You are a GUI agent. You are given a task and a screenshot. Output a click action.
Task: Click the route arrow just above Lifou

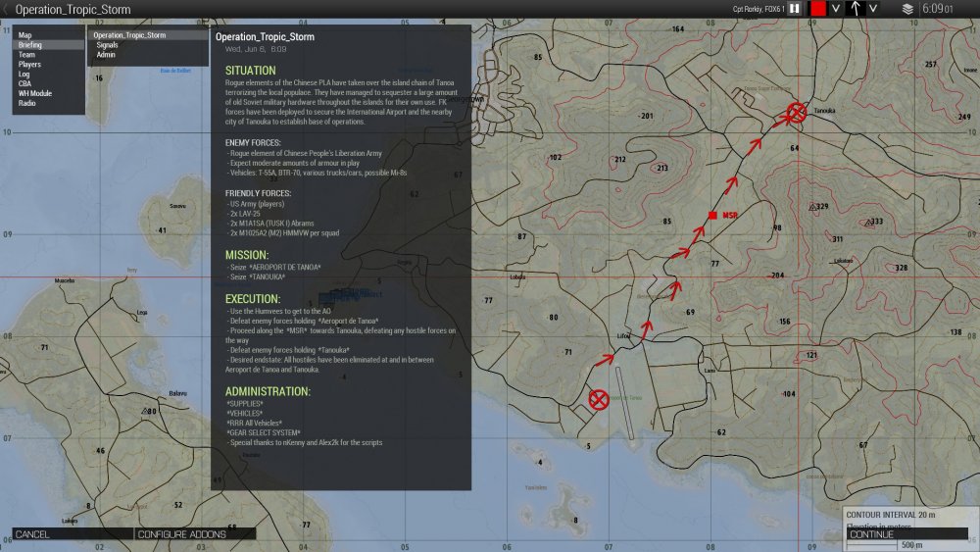coord(646,326)
